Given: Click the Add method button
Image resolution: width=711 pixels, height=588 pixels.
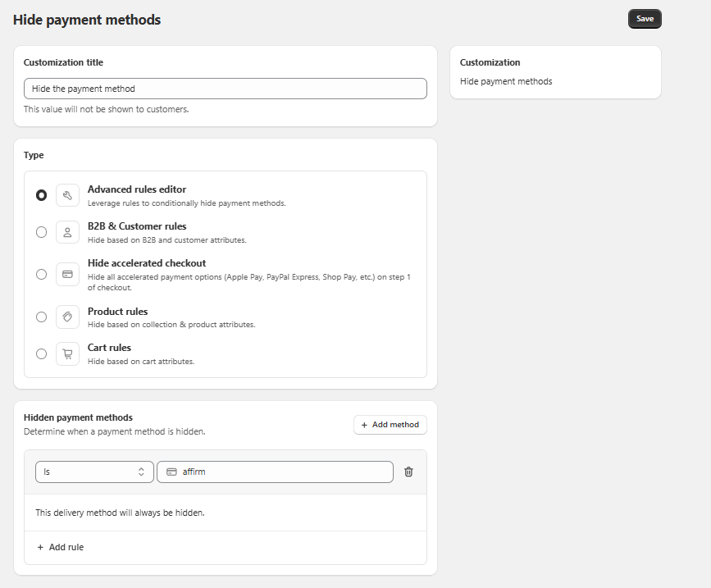Looking at the screenshot, I should [390, 425].
